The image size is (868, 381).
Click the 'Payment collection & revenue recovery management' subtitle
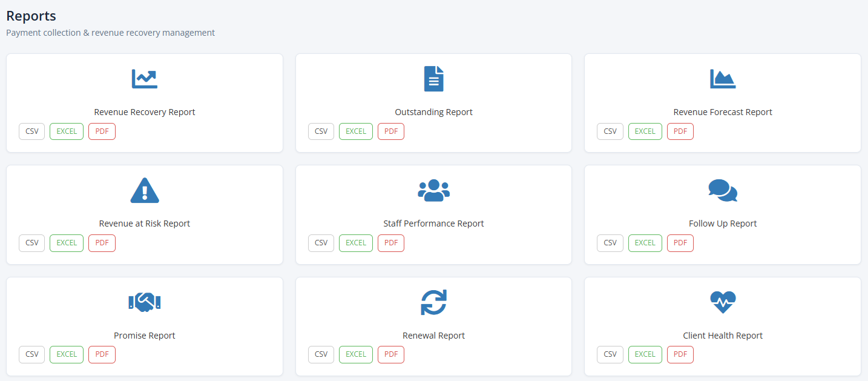(x=110, y=33)
